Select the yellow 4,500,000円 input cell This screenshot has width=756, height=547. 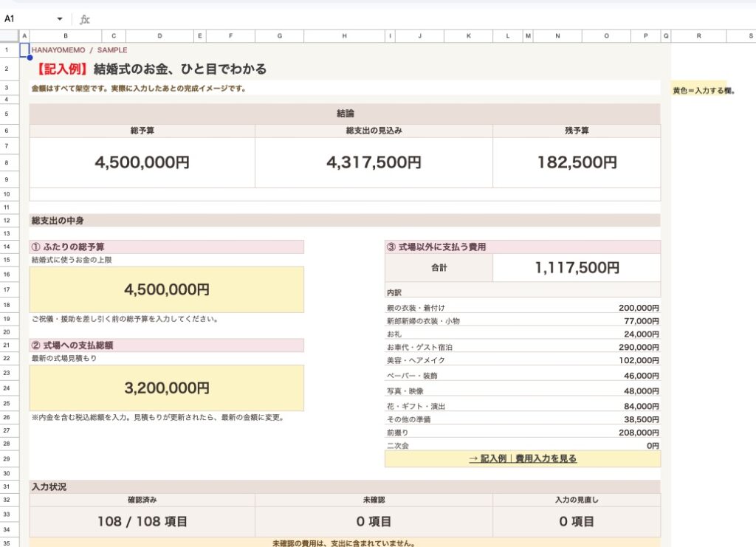(167, 289)
